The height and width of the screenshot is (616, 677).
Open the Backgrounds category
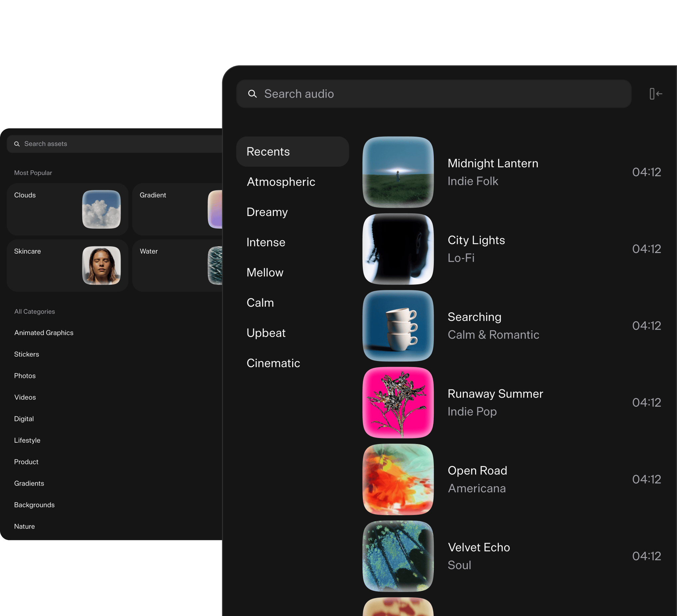tap(34, 505)
